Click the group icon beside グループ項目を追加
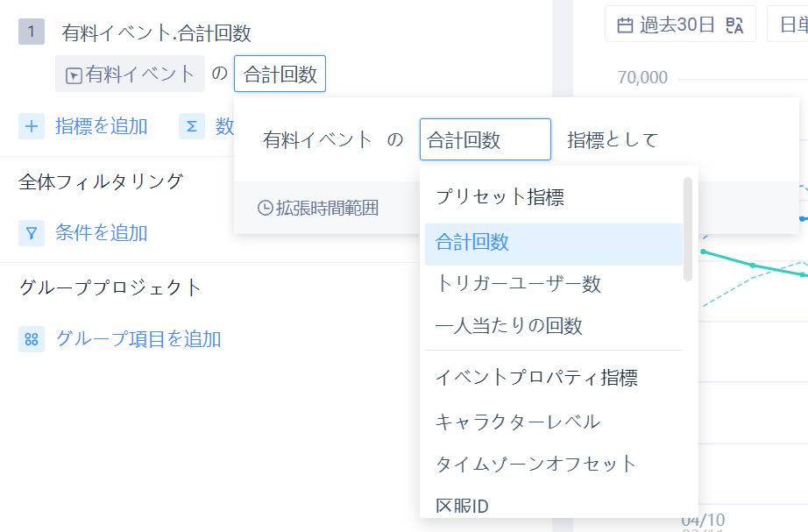 (x=32, y=339)
